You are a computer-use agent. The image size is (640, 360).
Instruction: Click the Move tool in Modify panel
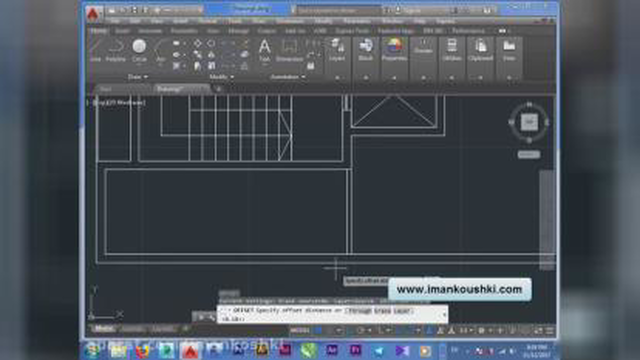(x=198, y=43)
